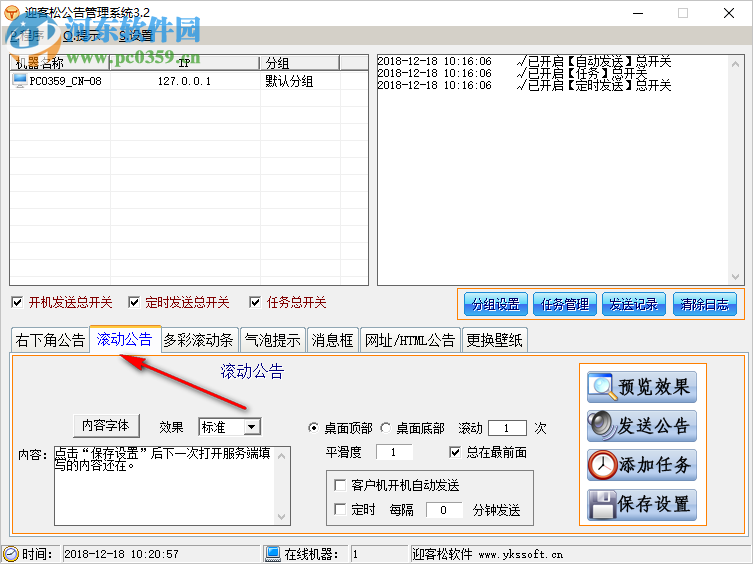Click the 127.0.0.1 IP cell
Image resolution: width=753 pixels, height=564 pixels.
click(184, 81)
